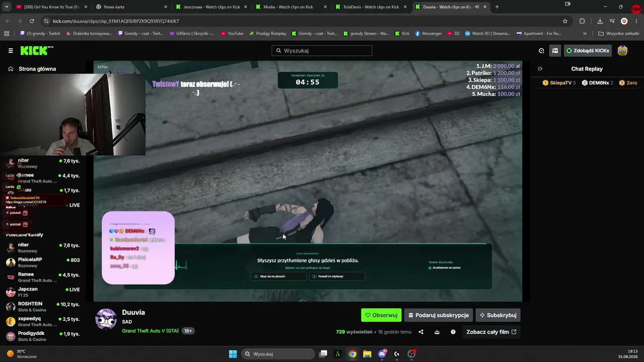Go back using the browser back arrow
The image size is (644, 362).
click(8, 21)
